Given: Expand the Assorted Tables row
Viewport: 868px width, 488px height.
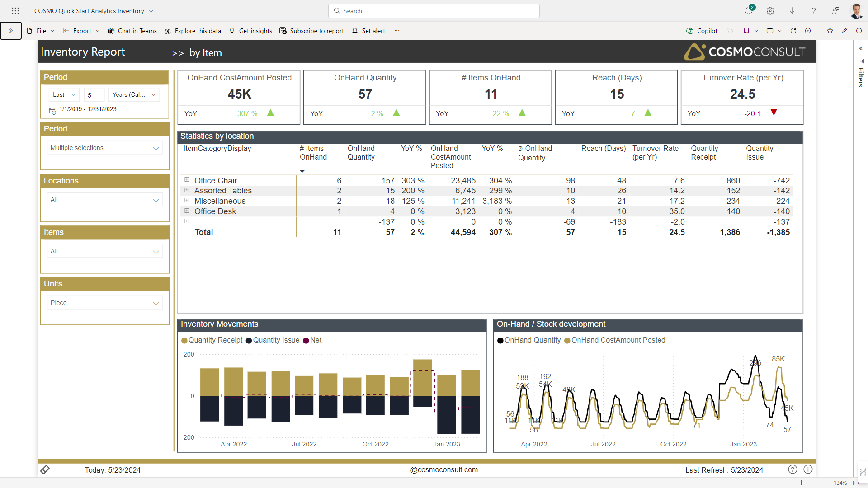Looking at the screenshot, I should pyautogui.click(x=187, y=190).
